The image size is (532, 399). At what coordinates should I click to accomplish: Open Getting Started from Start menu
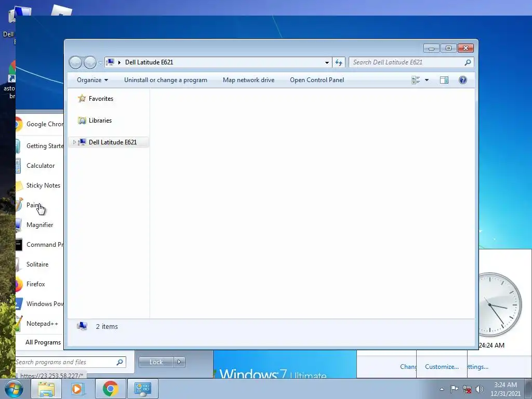click(x=39, y=146)
